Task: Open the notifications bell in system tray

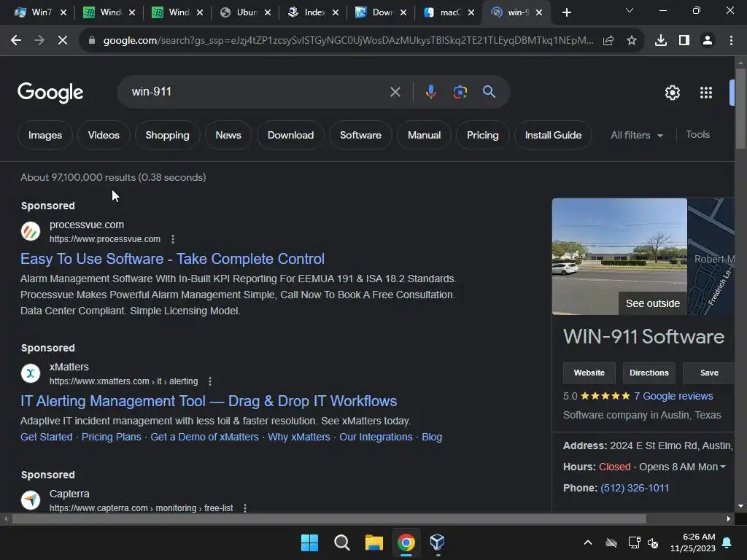Action: (727, 542)
